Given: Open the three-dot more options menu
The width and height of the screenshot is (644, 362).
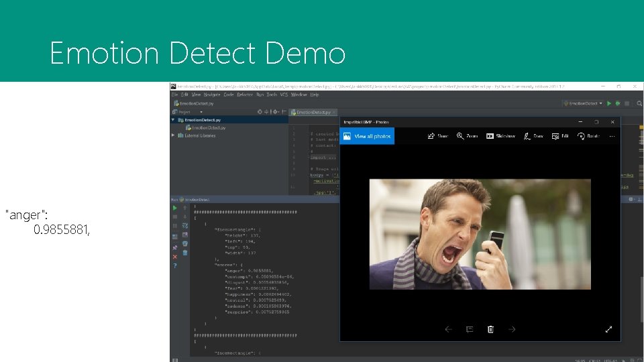Looking at the screenshot, I should (611, 136).
